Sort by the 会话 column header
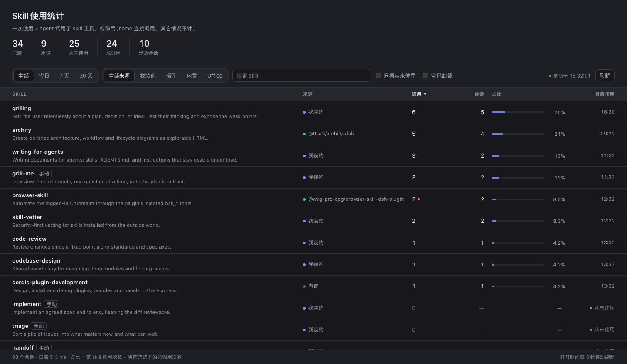The height and width of the screenshot is (364, 627). 479,94
